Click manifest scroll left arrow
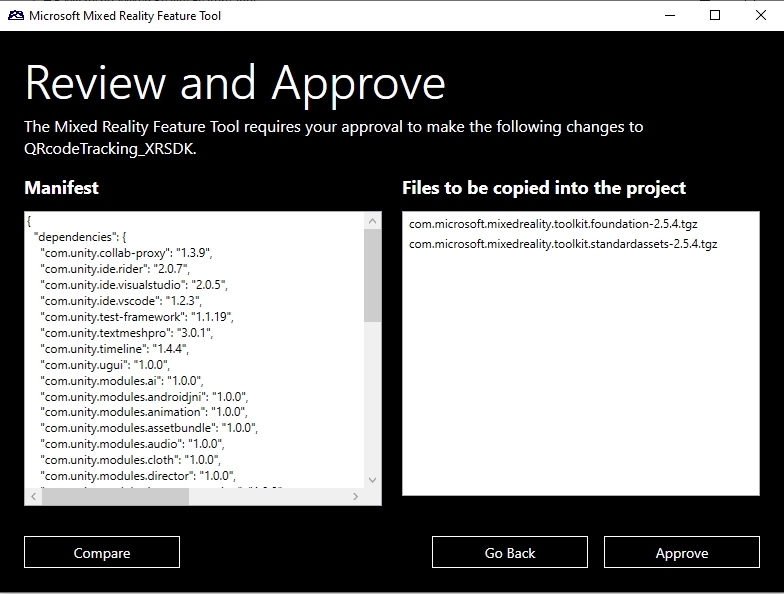784x594 pixels. click(34, 496)
